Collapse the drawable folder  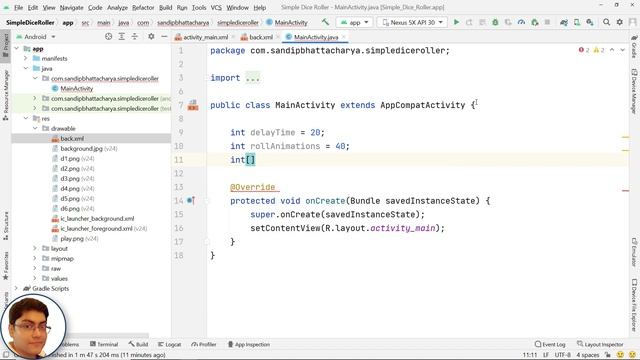35,128
